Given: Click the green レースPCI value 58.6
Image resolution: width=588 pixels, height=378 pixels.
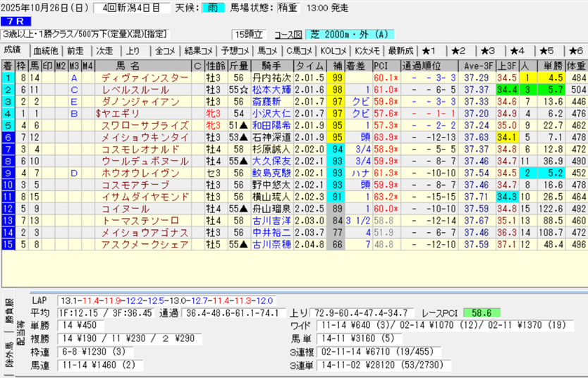Looking at the screenshot, I should (482, 313).
